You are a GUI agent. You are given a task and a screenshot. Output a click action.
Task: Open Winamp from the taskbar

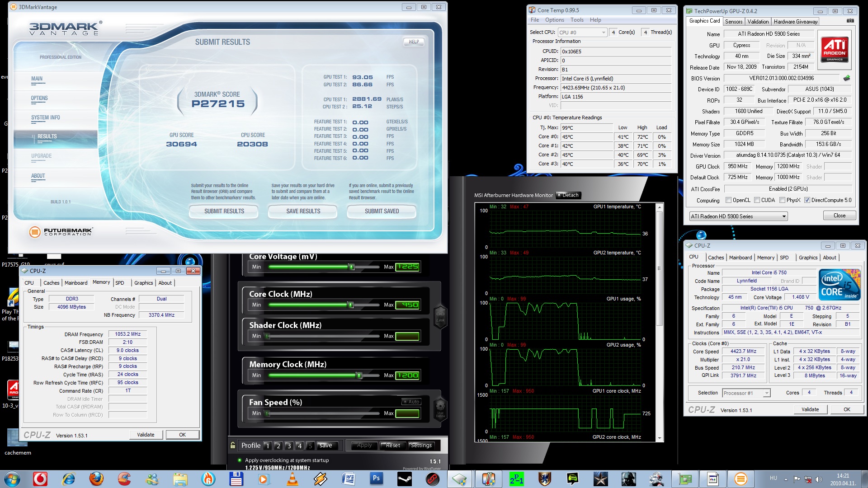(x=320, y=479)
